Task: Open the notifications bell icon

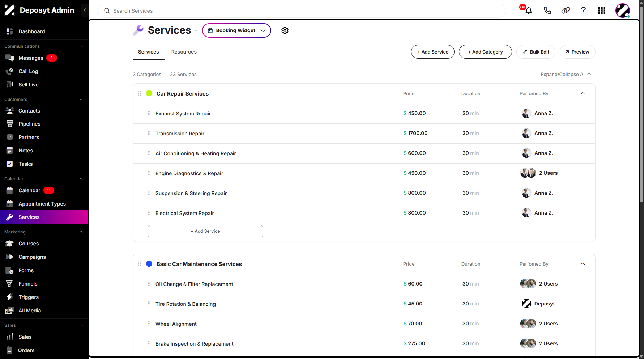Action: point(528,10)
